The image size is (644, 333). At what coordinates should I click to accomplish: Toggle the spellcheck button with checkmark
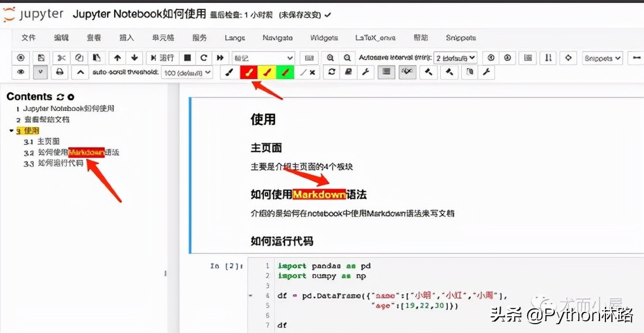pos(407,72)
